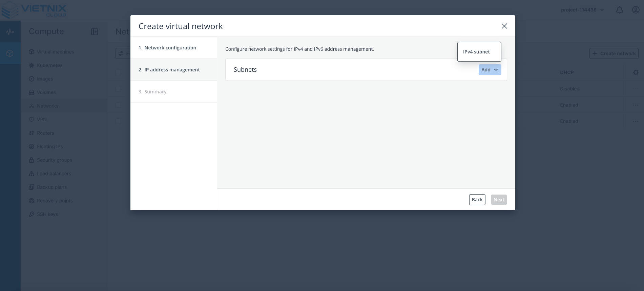Image resolution: width=644 pixels, height=291 pixels.
Task: Click the Floating IPs sidebar icon
Action: [32, 147]
